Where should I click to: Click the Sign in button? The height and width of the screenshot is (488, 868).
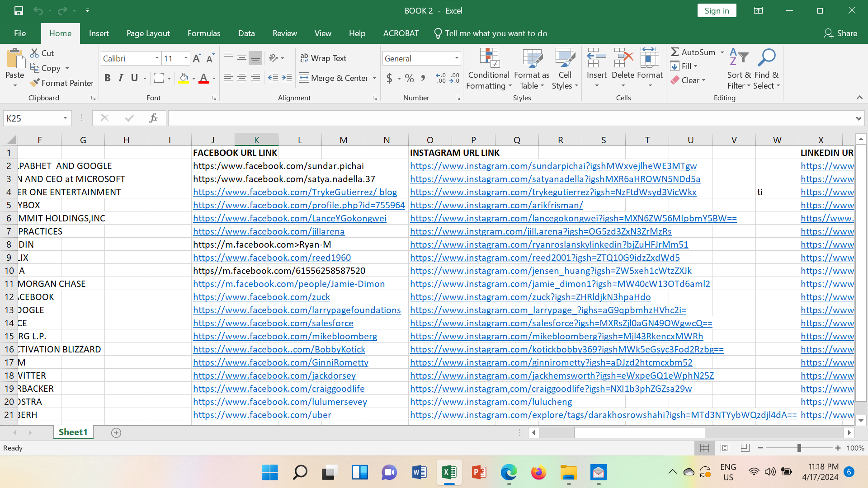click(x=717, y=11)
